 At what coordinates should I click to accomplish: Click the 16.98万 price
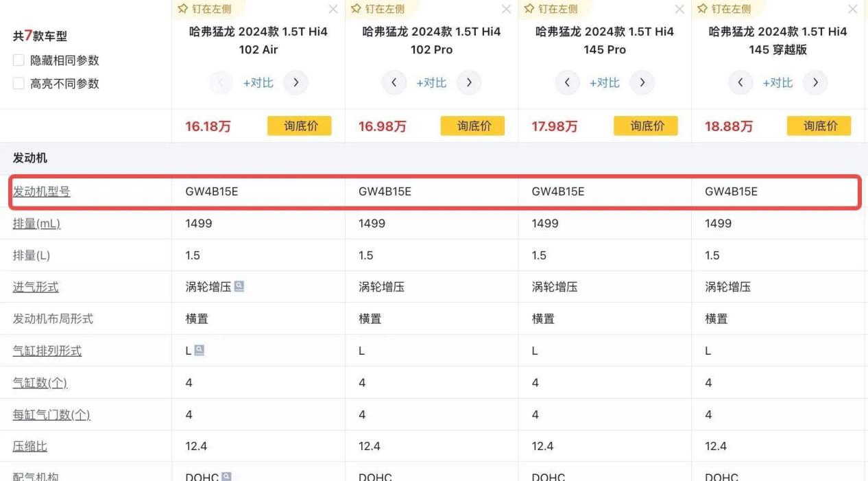(383, 126)
